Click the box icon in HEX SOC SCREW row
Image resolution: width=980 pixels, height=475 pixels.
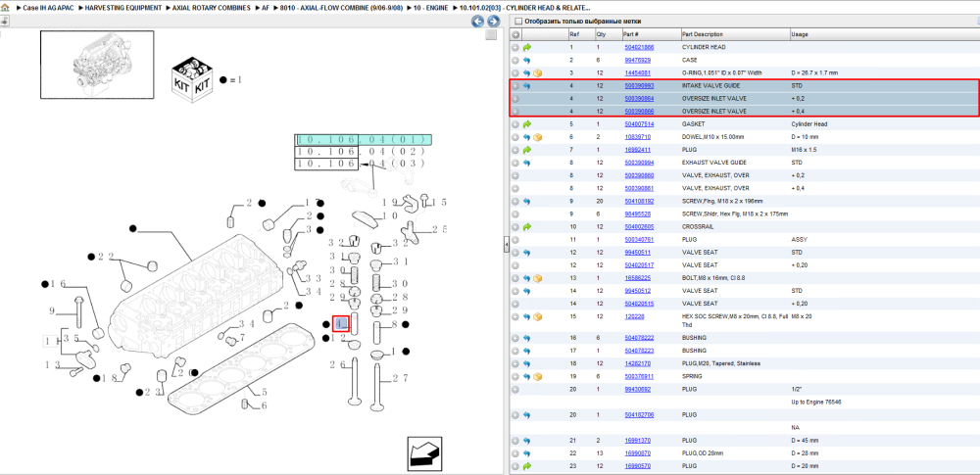pos(537,317)
